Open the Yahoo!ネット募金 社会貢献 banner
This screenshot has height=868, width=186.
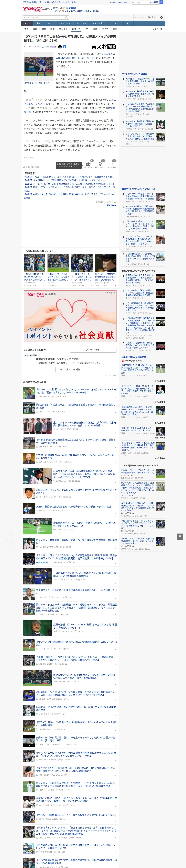70,316
